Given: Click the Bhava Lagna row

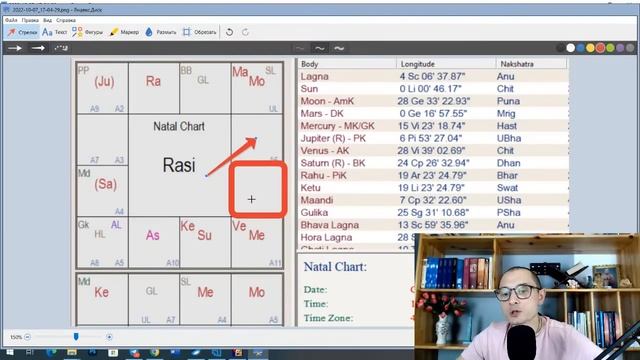Looking at the screenshot, I should tap(433, 225).
